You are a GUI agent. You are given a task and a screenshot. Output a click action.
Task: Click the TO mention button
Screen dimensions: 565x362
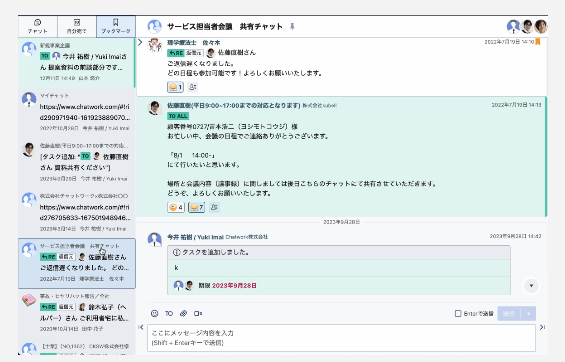[169, 313]
